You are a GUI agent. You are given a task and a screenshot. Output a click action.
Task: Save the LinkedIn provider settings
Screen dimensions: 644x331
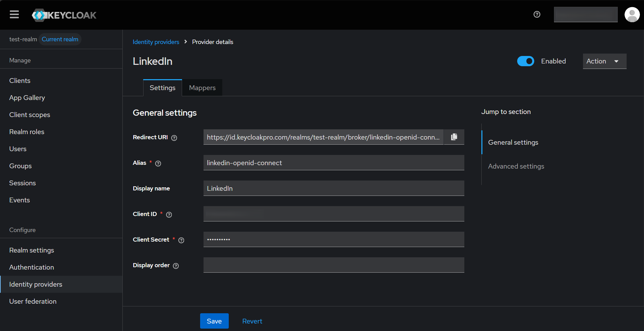[x=214, y=321]
